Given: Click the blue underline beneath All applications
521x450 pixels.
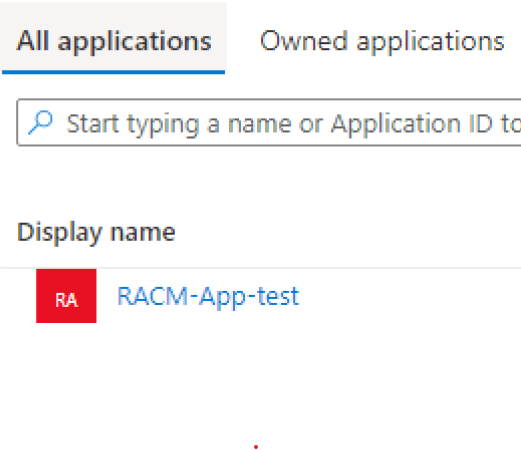Looking at the screenshot, I should pyautogui.click(x=114, y=72).
